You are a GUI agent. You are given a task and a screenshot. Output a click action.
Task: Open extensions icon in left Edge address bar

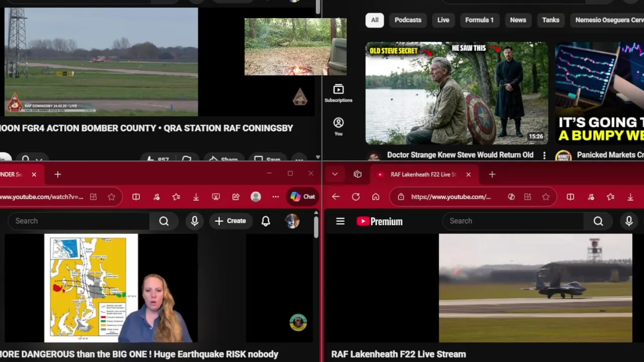click(x=93, y=197)
